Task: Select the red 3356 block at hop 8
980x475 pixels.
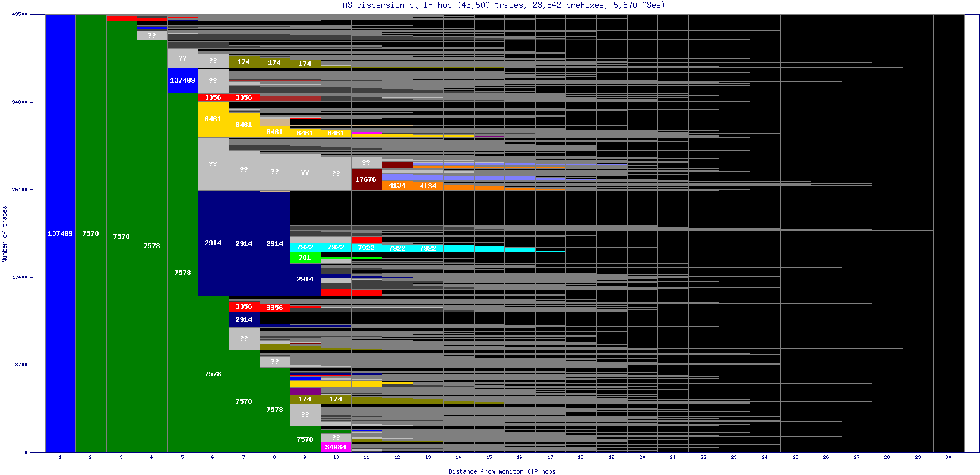Action: pos(274,308)
